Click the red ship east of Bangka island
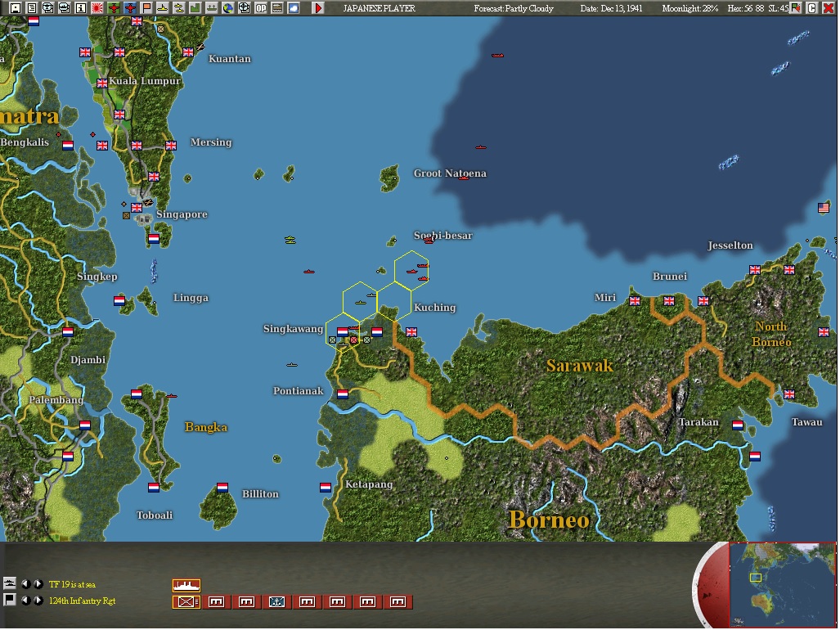The image size is (840, 630). point(172,396)
